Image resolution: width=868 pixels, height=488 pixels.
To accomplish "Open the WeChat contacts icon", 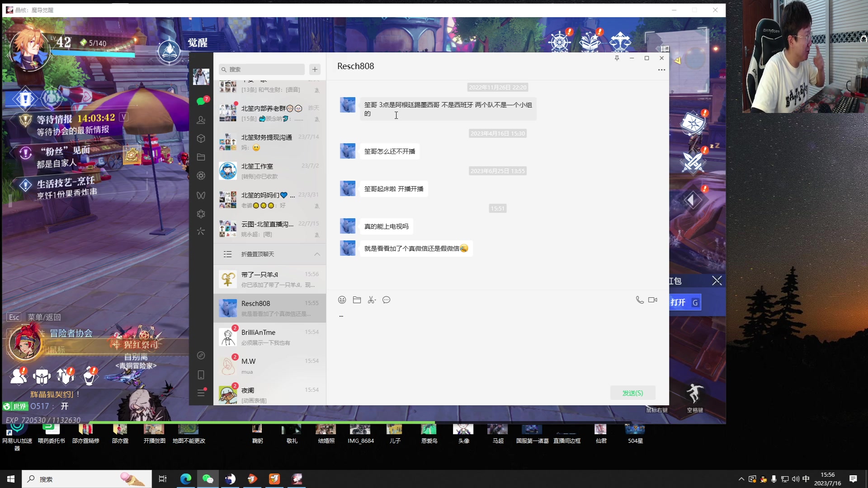I will 201,120.
